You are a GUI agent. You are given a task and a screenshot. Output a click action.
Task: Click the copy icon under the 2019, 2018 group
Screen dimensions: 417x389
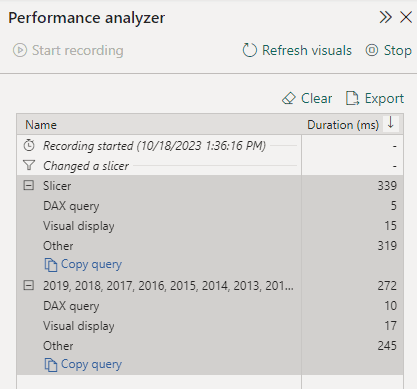tap(50, 365)
